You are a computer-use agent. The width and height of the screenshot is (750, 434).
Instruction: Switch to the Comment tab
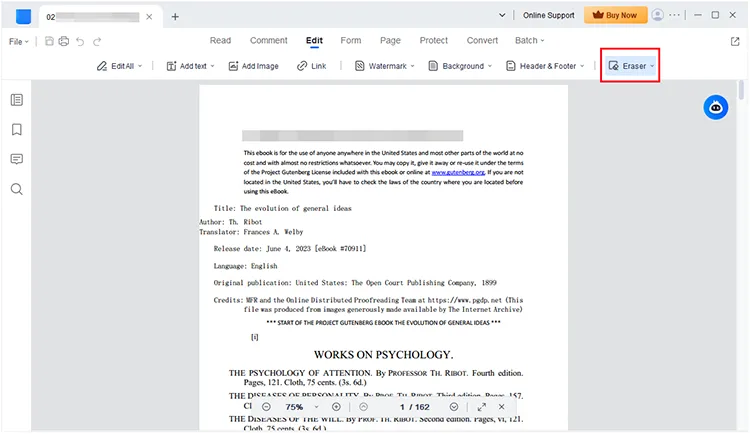pos(268,41)
